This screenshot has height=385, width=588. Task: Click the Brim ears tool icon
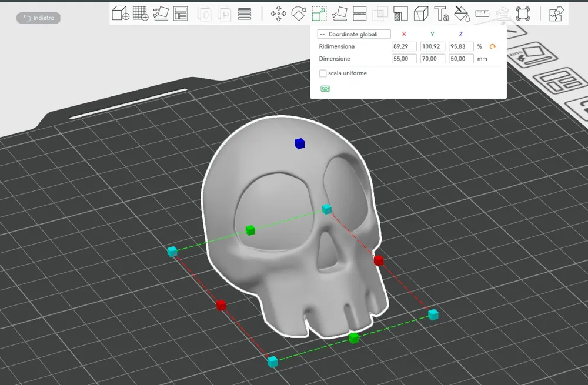523,14
